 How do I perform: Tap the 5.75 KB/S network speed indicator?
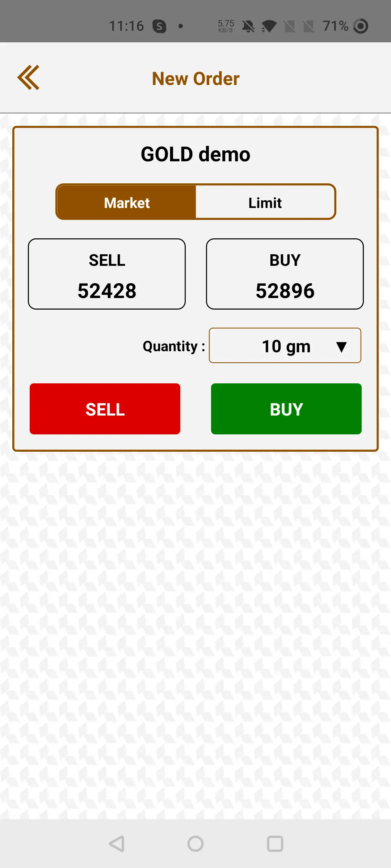226,26
